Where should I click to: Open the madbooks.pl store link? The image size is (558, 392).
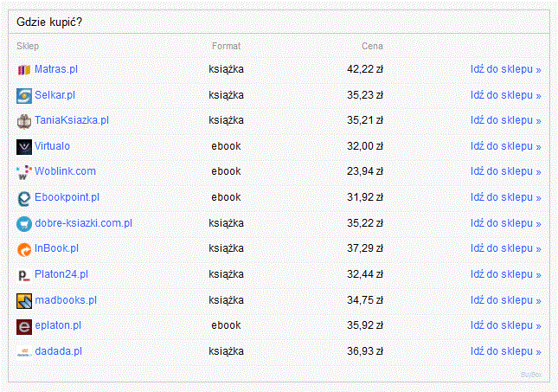pos(66,300)
